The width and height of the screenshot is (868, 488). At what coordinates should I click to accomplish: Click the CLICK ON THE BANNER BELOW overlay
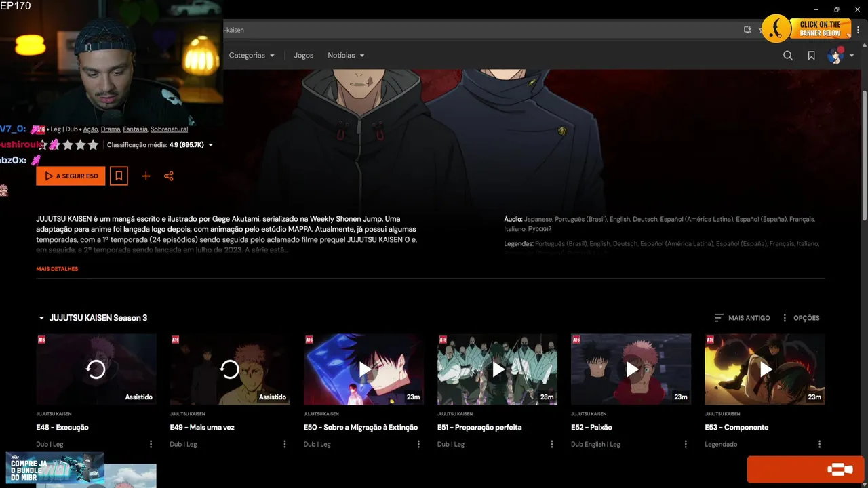pos(820,28)
